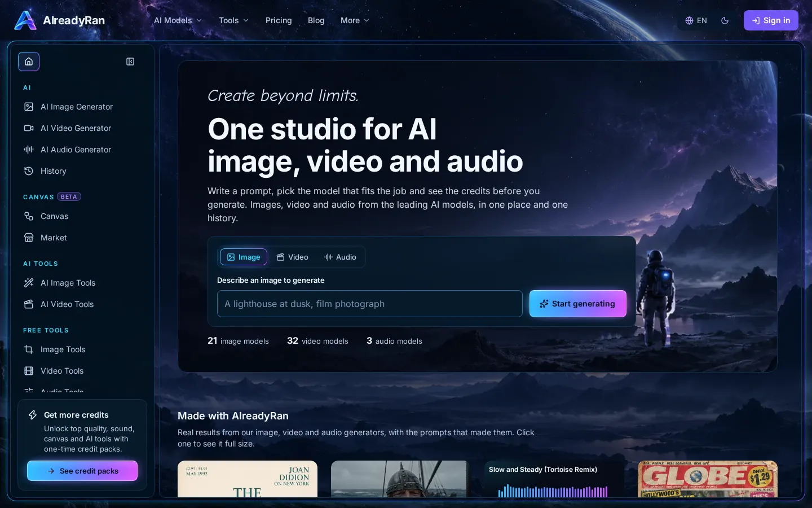Click the "32 video models" stat

[x=317, y=341]
